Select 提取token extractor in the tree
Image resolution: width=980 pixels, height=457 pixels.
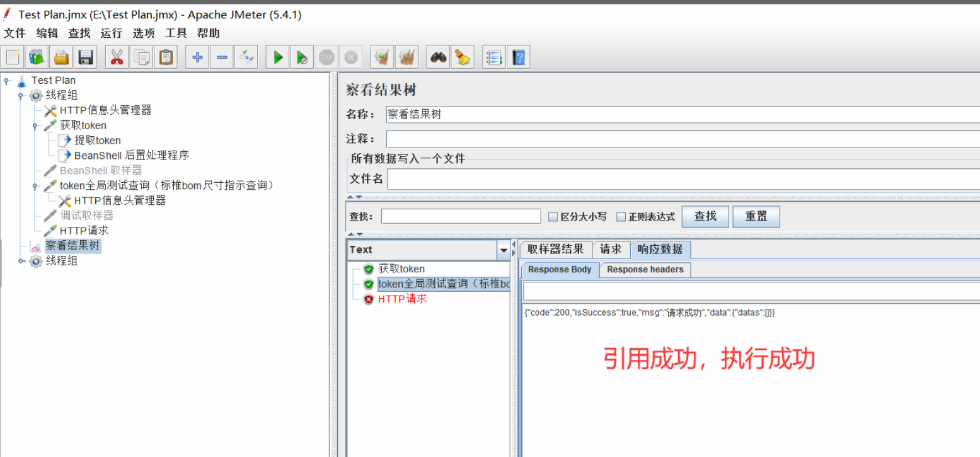click(98, 141)
